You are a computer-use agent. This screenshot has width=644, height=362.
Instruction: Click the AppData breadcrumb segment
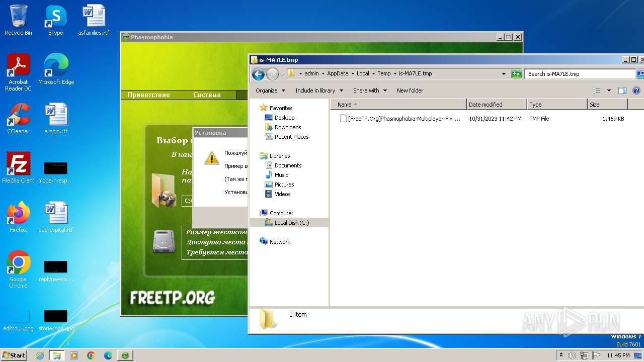tap(338, 74)
